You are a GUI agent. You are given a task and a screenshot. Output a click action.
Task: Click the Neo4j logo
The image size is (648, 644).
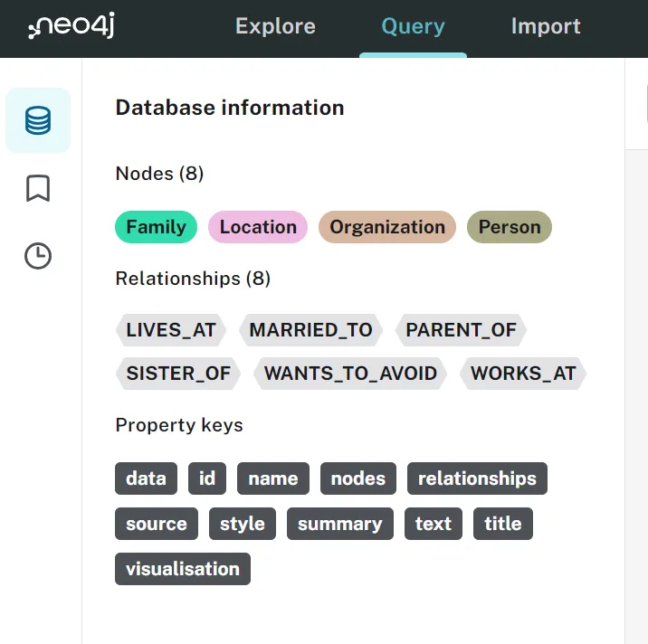tap(71, 27)
